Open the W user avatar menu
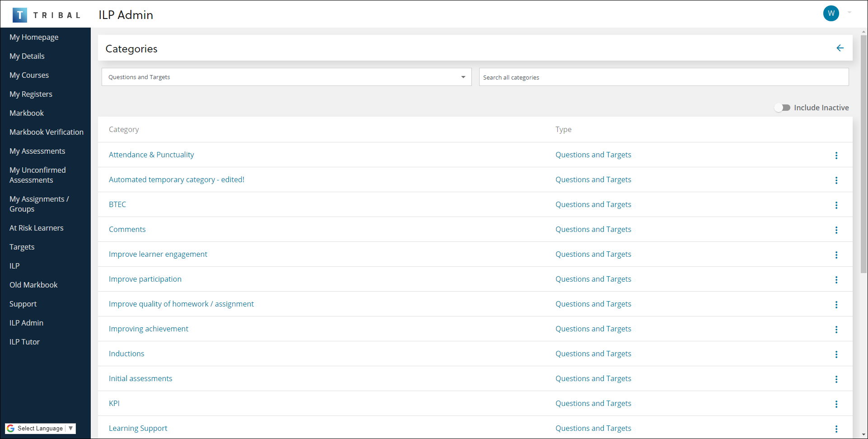868x439 pixels. [831, 13]
